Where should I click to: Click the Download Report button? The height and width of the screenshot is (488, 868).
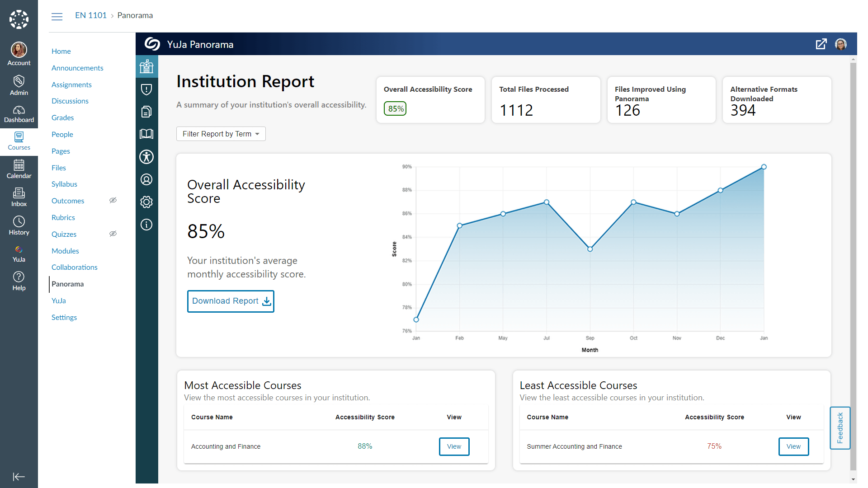tap(231, 301)
